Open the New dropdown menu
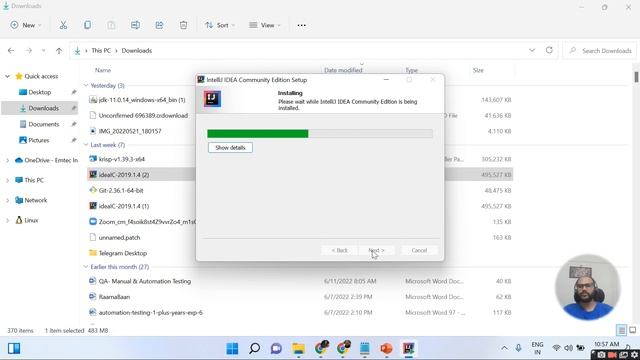The image size is (640, 360). click(x=26, y=25)
